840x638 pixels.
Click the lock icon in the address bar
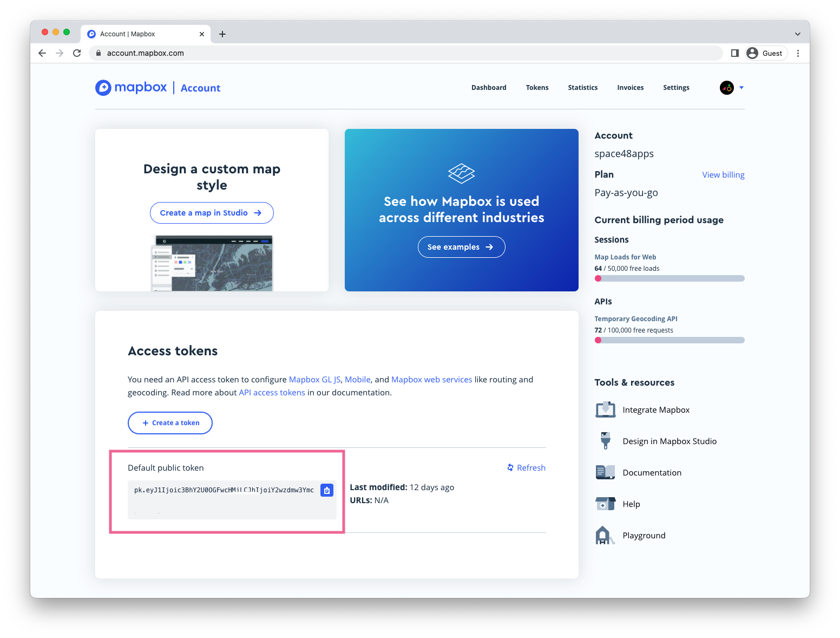tap(99, 53)
